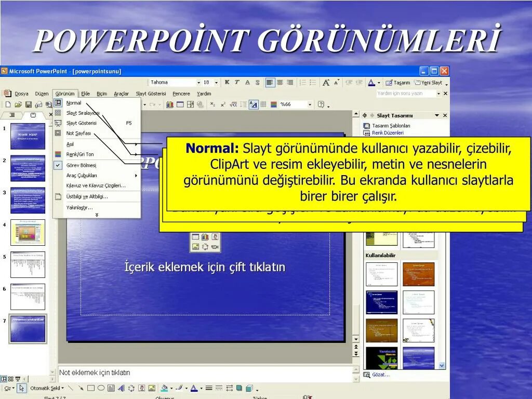Image resolution: width=532 pixels, height=399 pixels.
Task: Open the Slayt Gösterisi menu
Action: (x=151, y=94)
